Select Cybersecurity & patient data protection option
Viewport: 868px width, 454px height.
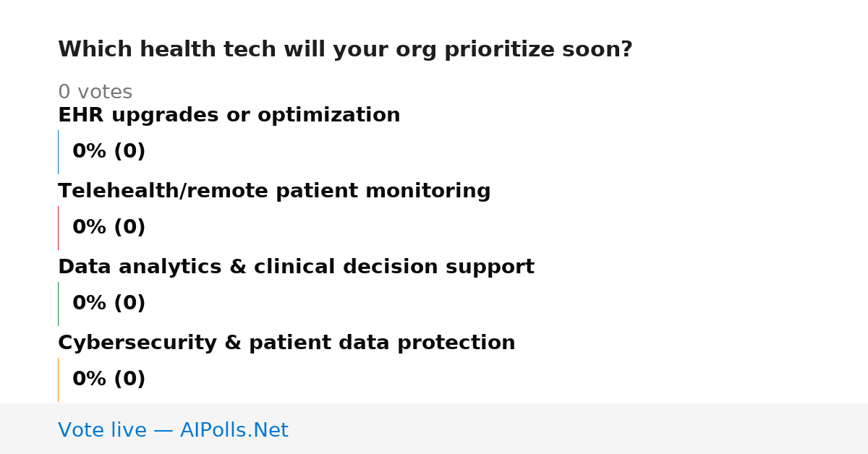click(x=286, y=343)
